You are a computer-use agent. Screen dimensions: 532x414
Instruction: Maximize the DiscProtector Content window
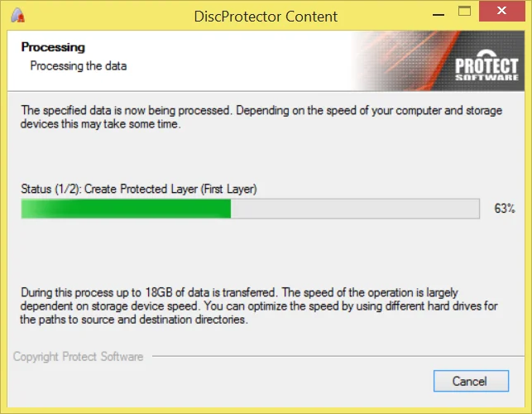(477, 14)
